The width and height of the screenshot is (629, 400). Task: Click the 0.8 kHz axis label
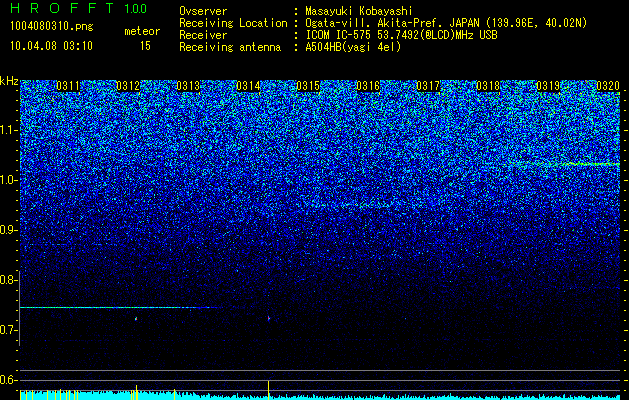pos(8,280)
